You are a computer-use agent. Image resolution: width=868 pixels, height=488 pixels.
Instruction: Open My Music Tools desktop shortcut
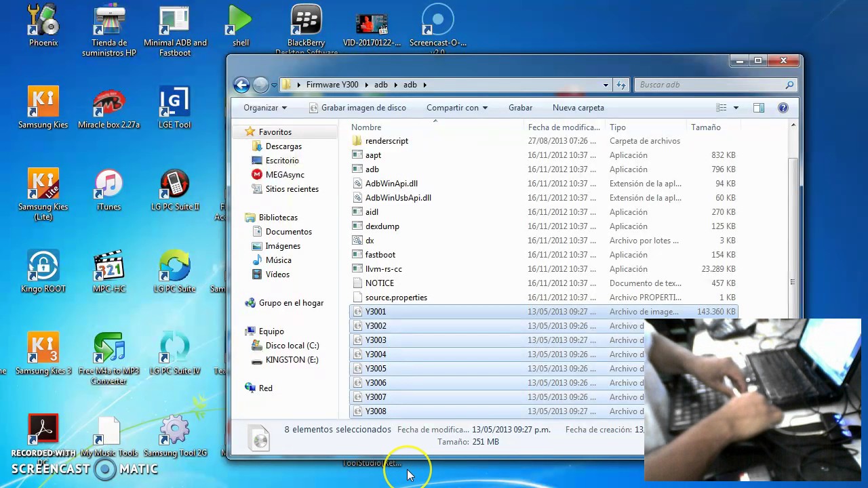(x=109, y=436)
